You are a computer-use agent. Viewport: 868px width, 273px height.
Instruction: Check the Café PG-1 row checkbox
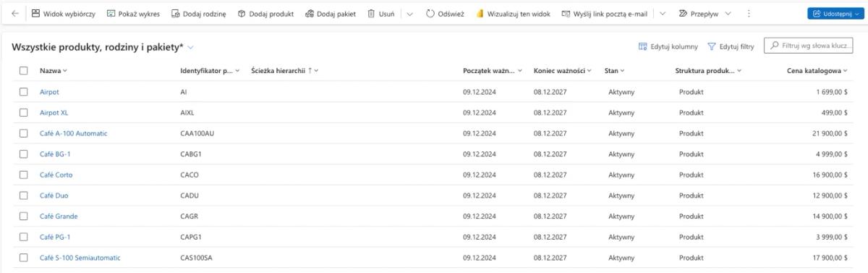[x=24, y=237]
